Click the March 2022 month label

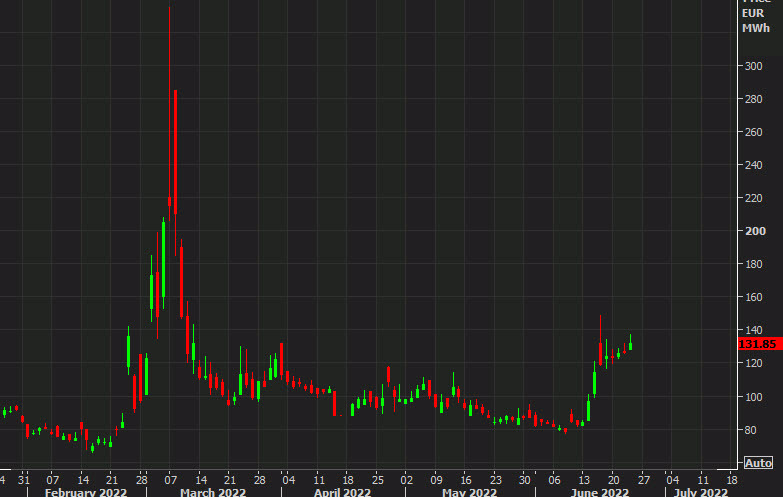point(212,492)
